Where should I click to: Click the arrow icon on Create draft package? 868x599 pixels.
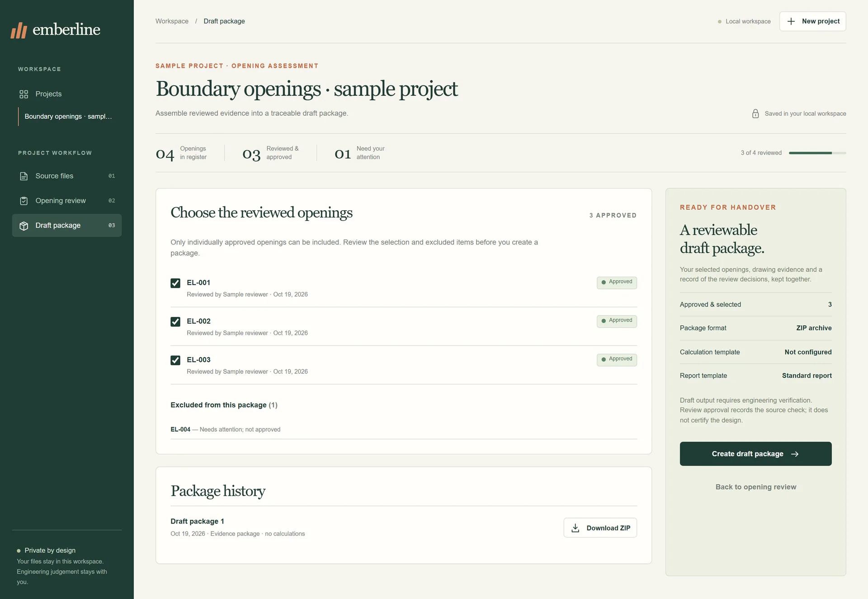[x=795, y=454]
